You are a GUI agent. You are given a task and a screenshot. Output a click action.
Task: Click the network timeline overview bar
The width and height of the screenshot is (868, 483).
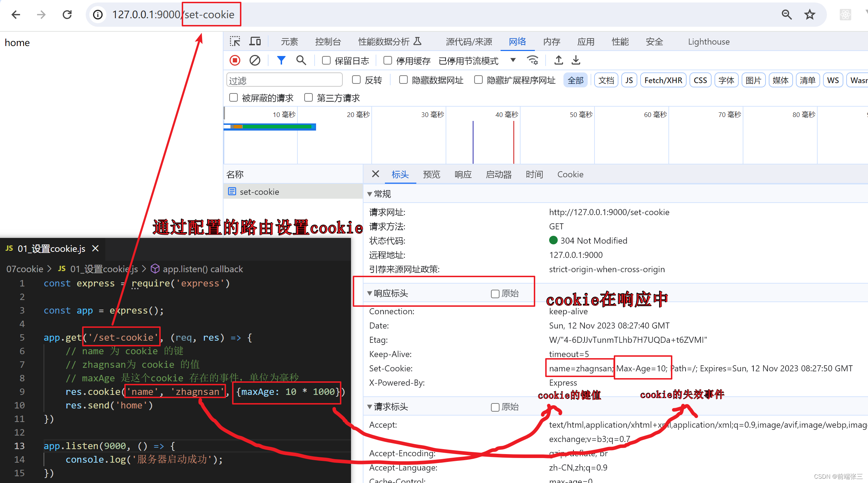click(x=270, y=127)
